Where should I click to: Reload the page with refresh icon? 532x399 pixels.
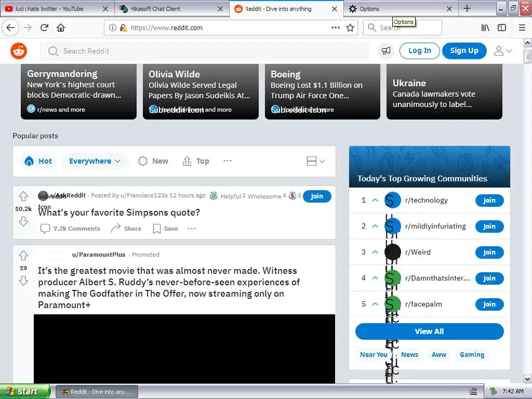(x=44, y=28)
